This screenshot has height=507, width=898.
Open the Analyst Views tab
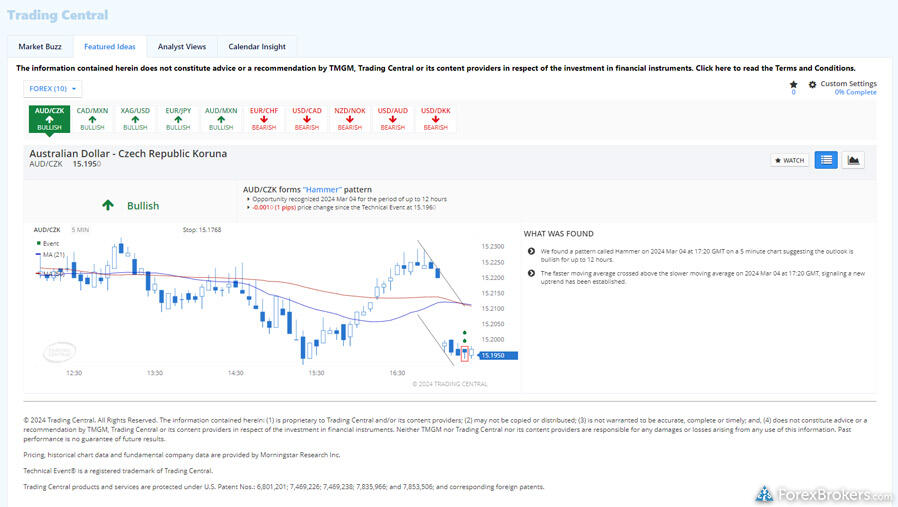tap(182, 46)
